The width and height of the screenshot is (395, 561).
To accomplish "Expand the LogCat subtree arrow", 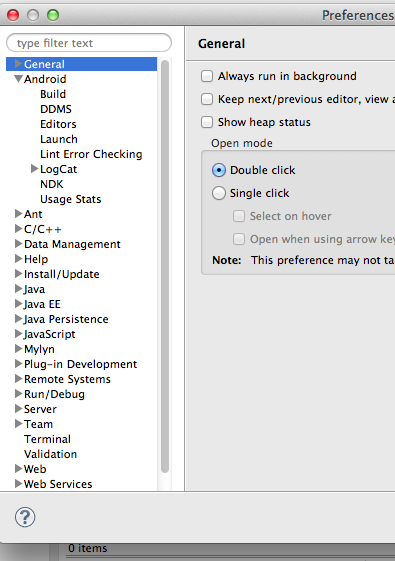I will tap(34, 169).
